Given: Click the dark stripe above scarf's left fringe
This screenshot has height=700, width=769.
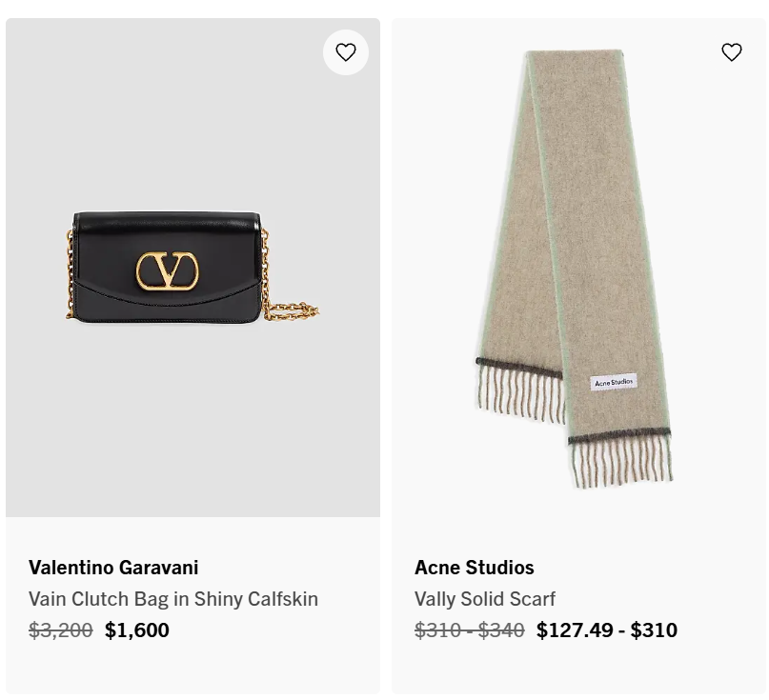Looking at the screenshot, I should click(x=519, y=368).
